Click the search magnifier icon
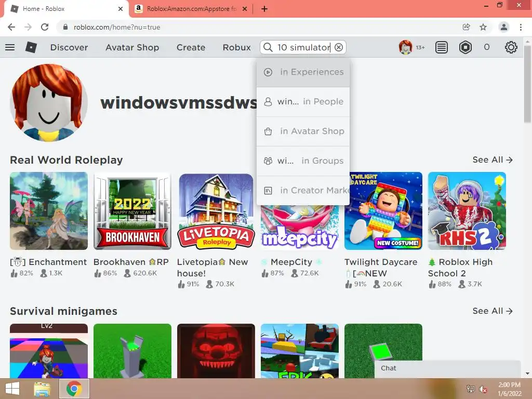This screenshot has height=399, width=532. pos(268,47)
